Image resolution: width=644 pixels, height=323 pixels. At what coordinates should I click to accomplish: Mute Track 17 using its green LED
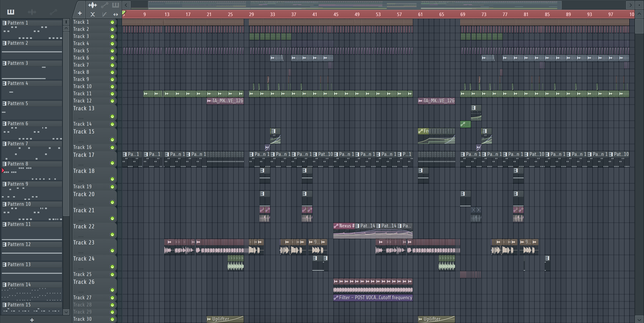pos(112,163)
